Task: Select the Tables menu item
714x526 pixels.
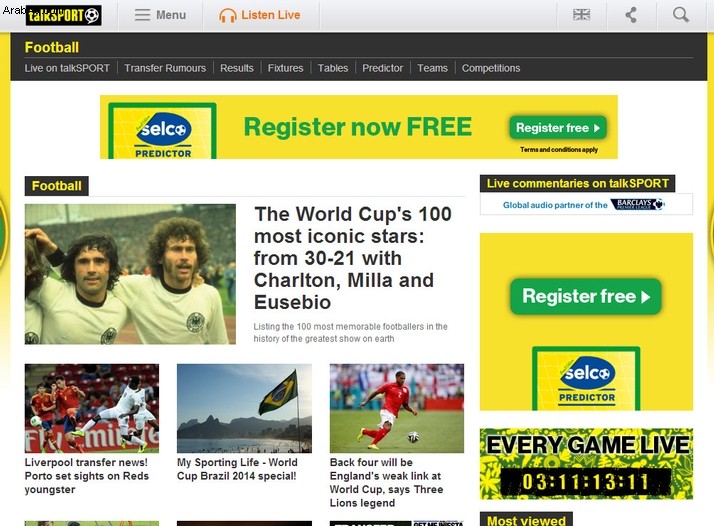Action: pyautogui.click(x=332, y=68)
